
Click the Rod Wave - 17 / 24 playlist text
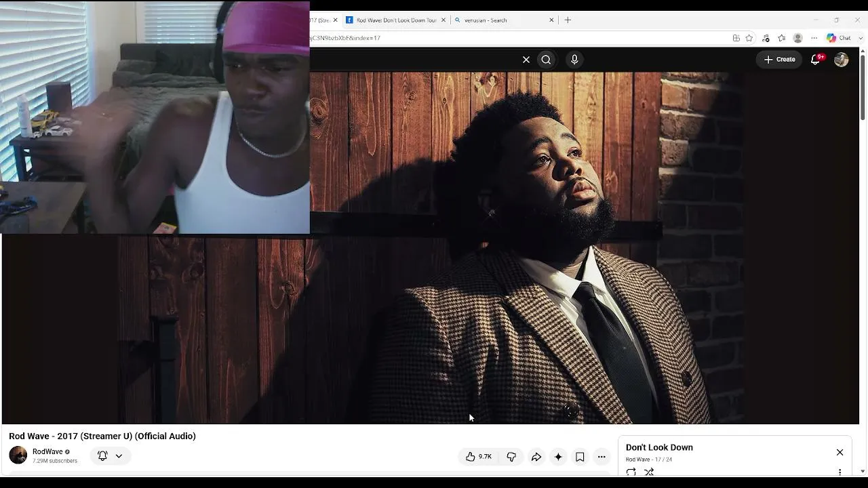click(x=649, y=460)
